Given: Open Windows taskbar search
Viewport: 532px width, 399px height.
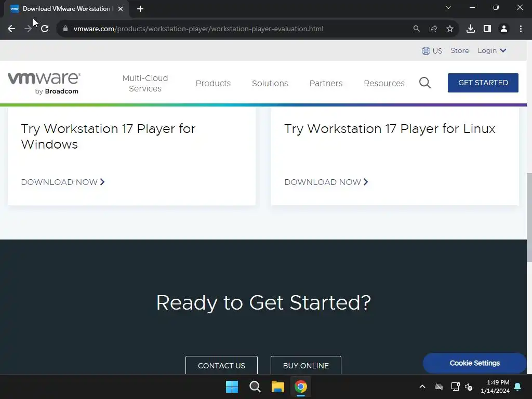Looking at the screenshot, I should (255, 387).
